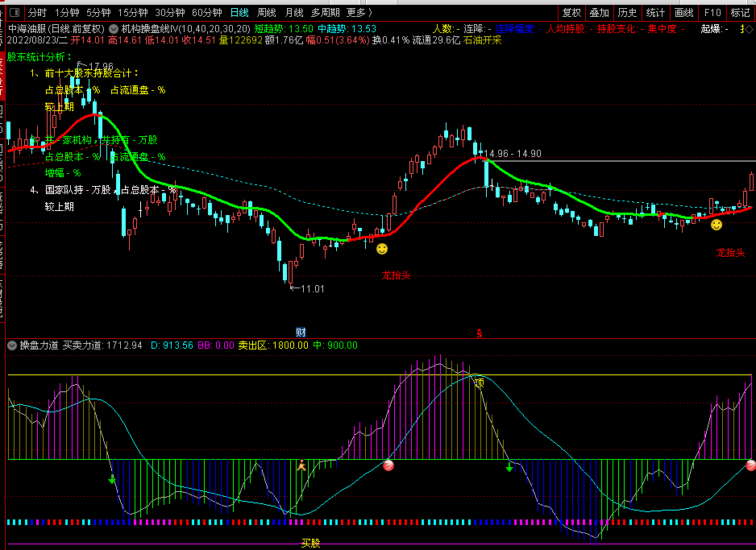756x550 pixels.
Task: Click the green down arrow below 顶 label
Action: click(x=509, y=467)
